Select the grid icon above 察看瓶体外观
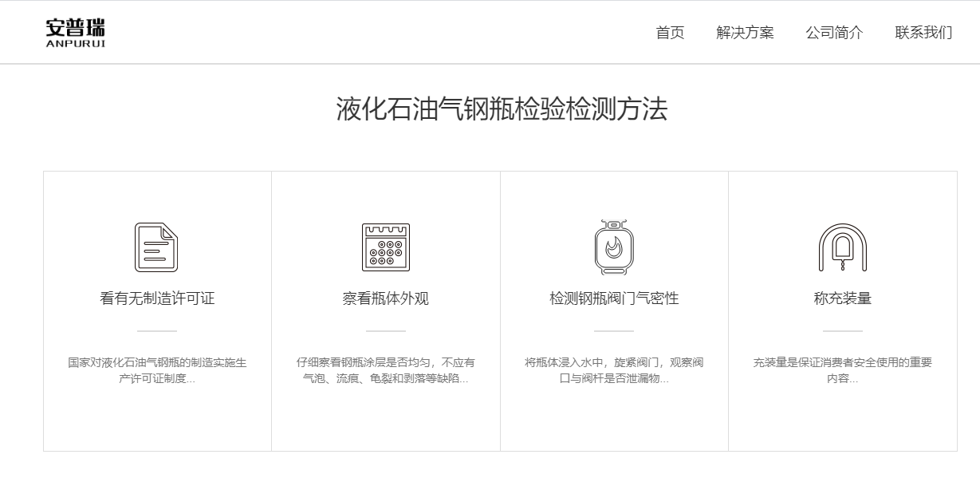 coord(385,247)
